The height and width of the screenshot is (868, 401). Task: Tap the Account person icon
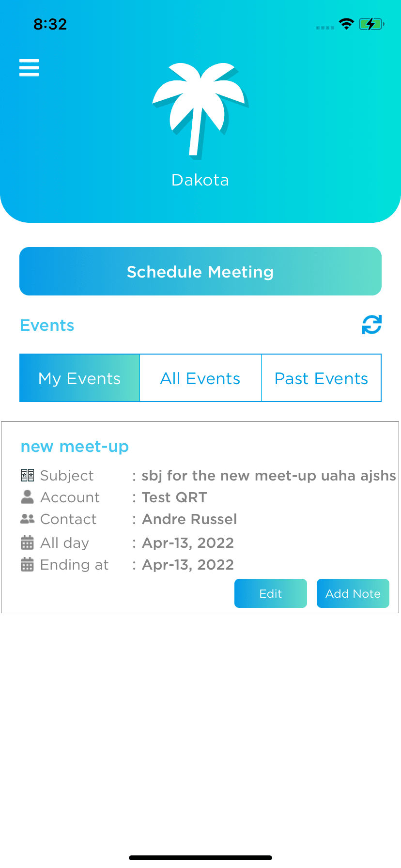tap(28, 497)
